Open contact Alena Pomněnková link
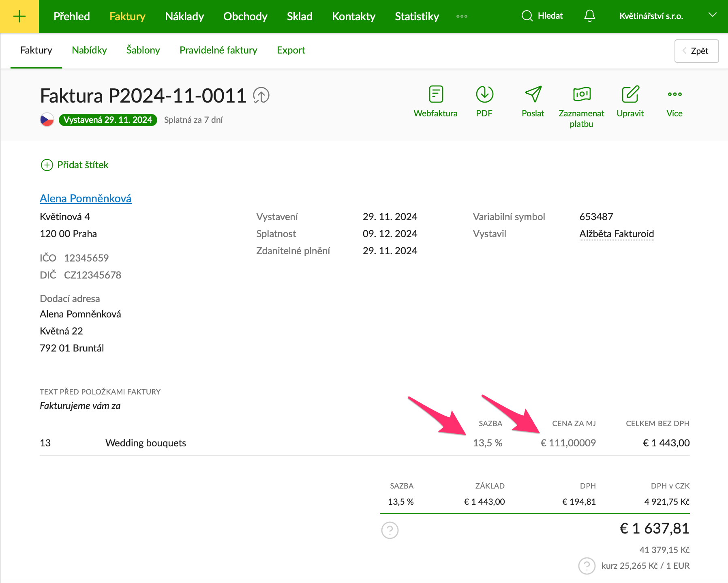 point(86,199)
